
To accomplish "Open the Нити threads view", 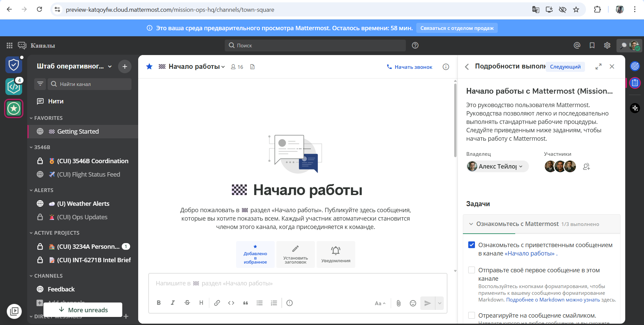I will [x=56, y=101].
